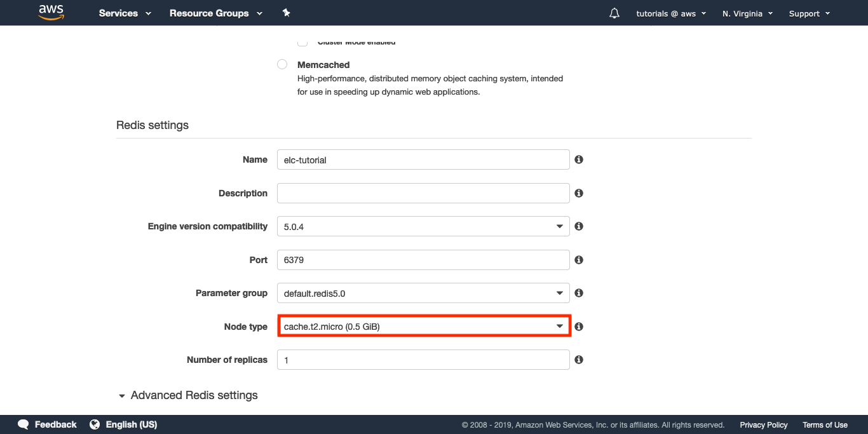Open the tutorials @ aws account menu

click(x=671, y=13)
